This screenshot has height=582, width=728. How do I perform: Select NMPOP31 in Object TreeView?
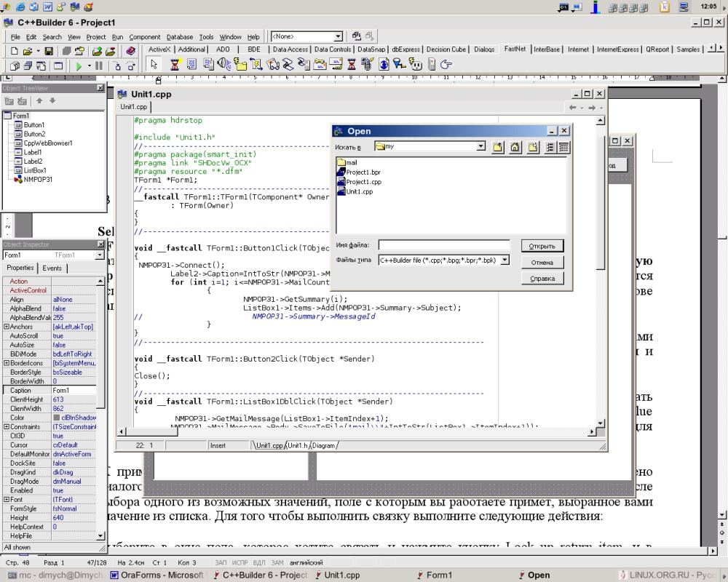click(38, 179)
